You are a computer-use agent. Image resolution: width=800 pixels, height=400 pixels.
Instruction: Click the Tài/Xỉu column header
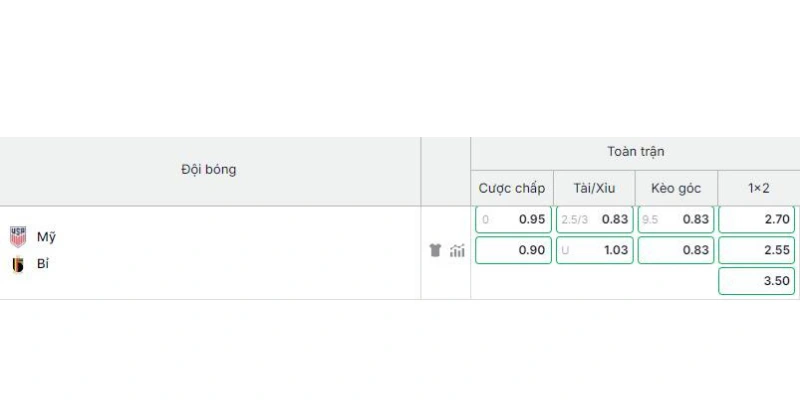(x=594, y=188)
